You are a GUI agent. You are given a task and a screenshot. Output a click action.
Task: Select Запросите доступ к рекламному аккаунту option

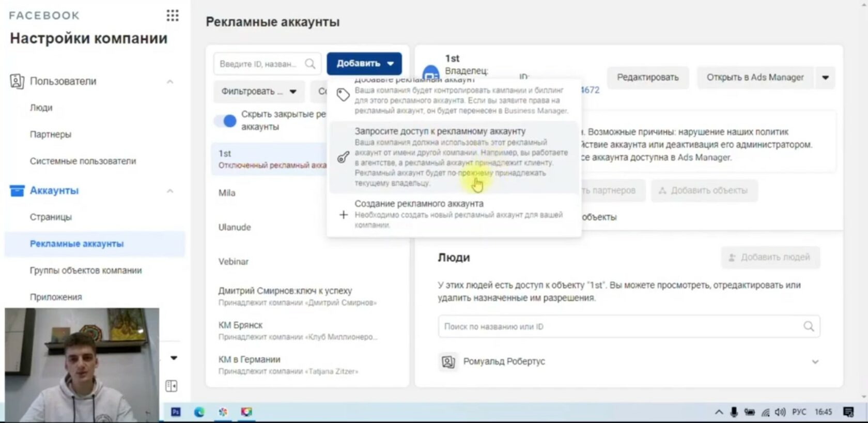point(440,131)
